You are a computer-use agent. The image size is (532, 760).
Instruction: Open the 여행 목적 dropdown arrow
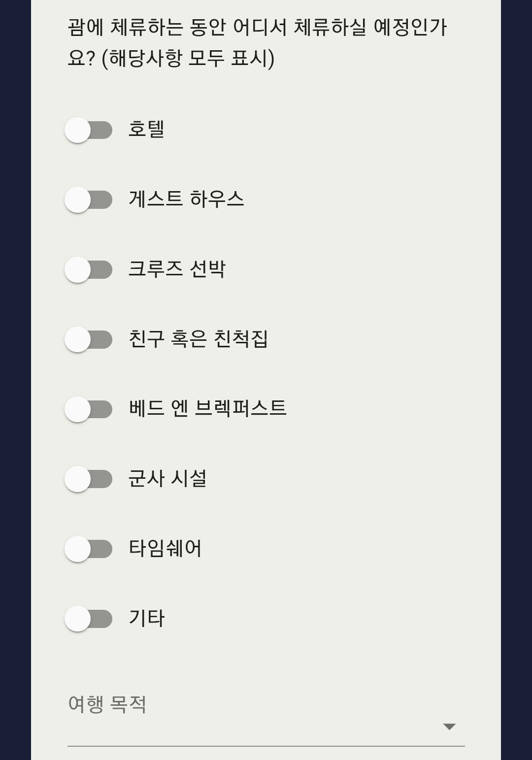pyautogui.click(x=449, y=727)
